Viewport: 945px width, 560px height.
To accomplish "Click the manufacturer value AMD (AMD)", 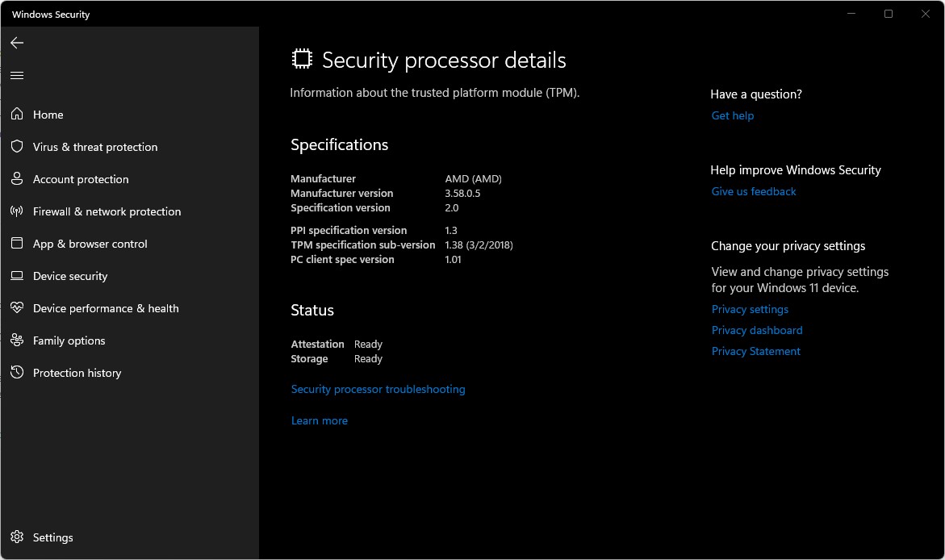I will 473,179.
